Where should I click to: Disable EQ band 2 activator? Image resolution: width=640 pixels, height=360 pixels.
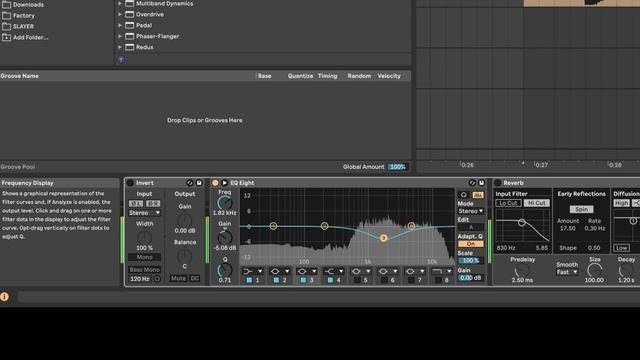click(276, 280)
